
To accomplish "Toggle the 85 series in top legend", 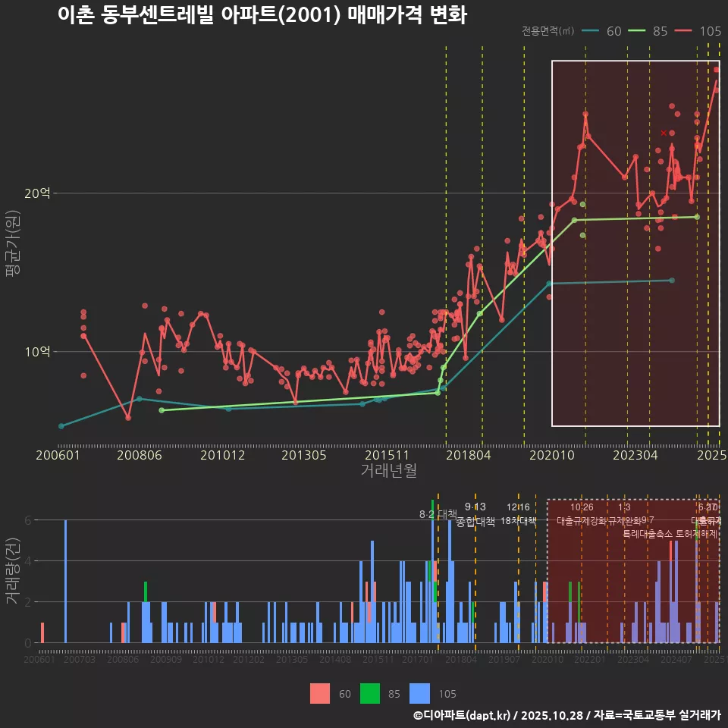I will click(660, 31).
